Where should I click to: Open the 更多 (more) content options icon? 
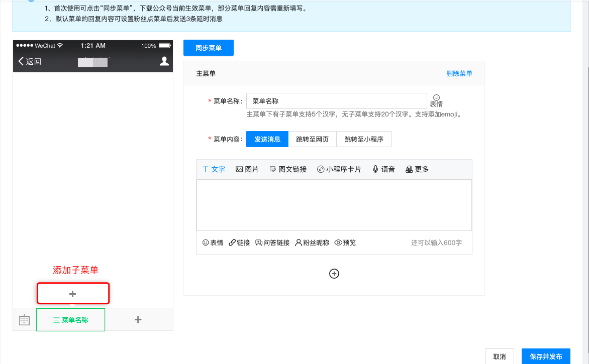pyautogui.click(x=417, y=169)
